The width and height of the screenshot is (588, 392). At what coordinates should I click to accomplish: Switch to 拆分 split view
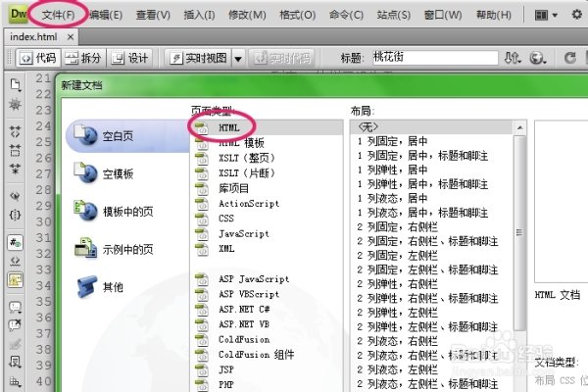84,58
